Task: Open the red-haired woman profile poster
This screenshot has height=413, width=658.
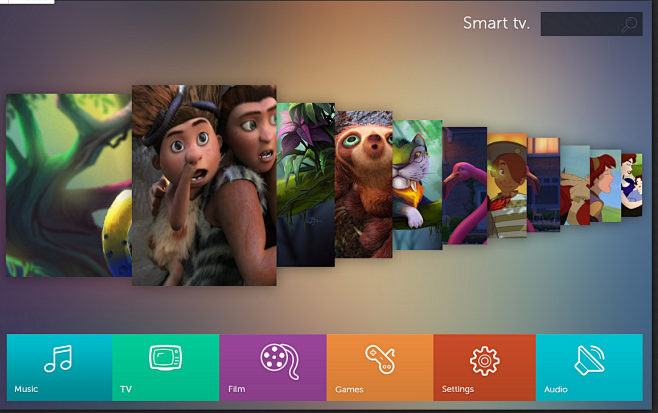Action: [x=605, y=186]
